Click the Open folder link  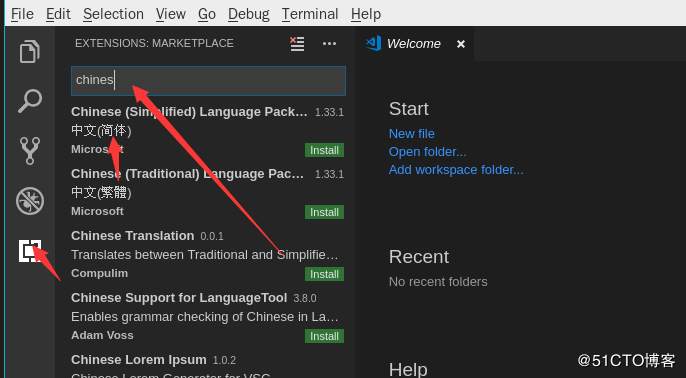pos(427,151)
